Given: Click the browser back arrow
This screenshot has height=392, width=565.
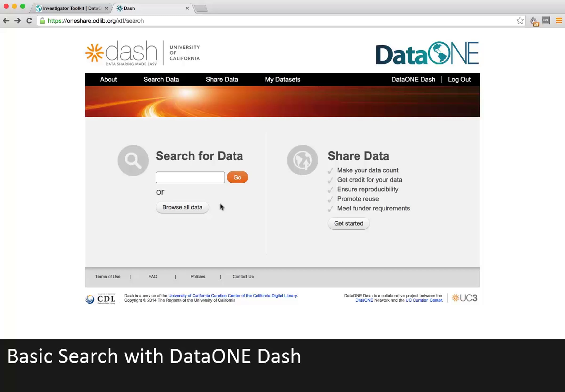Looking at the screenshot, I should [x=6, y=21].
